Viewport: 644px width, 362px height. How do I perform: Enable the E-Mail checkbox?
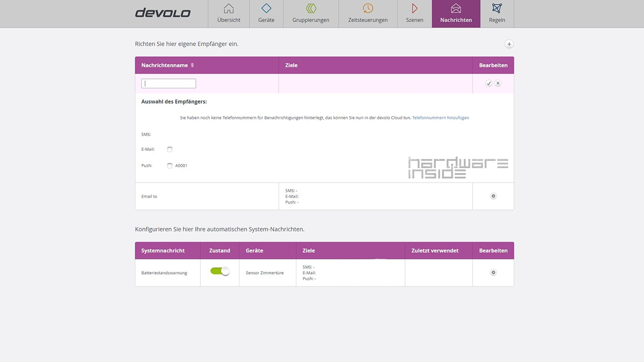pyautogui.click(x=170, y=149)
